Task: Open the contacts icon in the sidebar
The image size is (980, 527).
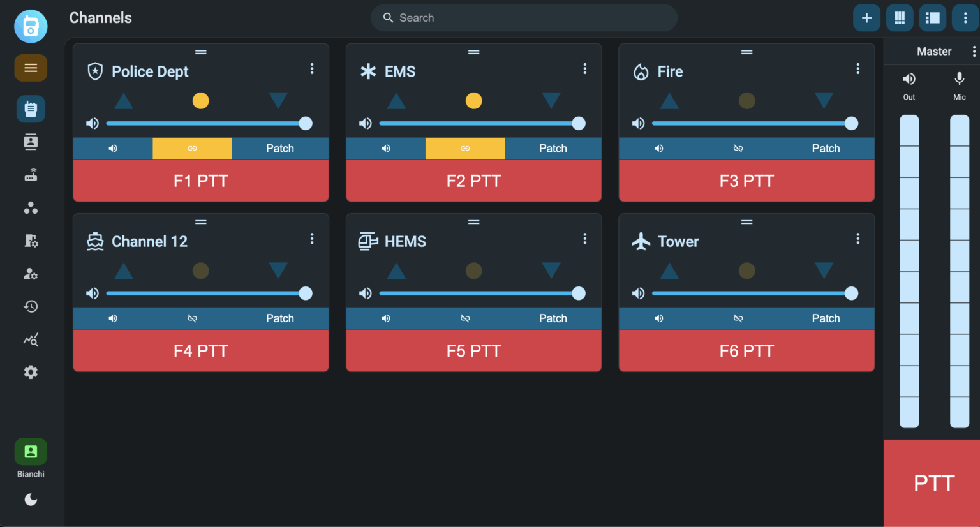Action: pyautogui.click(x=31, y=142)
